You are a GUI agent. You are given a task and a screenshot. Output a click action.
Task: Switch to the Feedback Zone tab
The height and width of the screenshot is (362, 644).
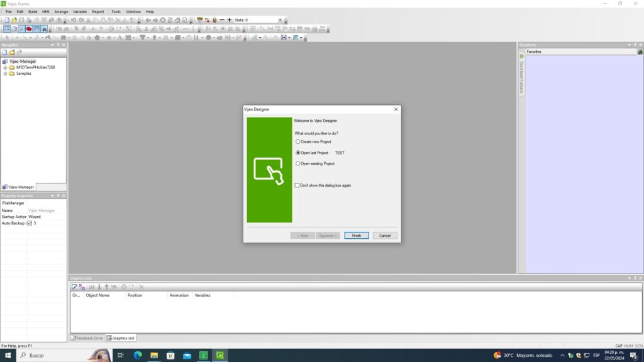[x=89, y=338]
